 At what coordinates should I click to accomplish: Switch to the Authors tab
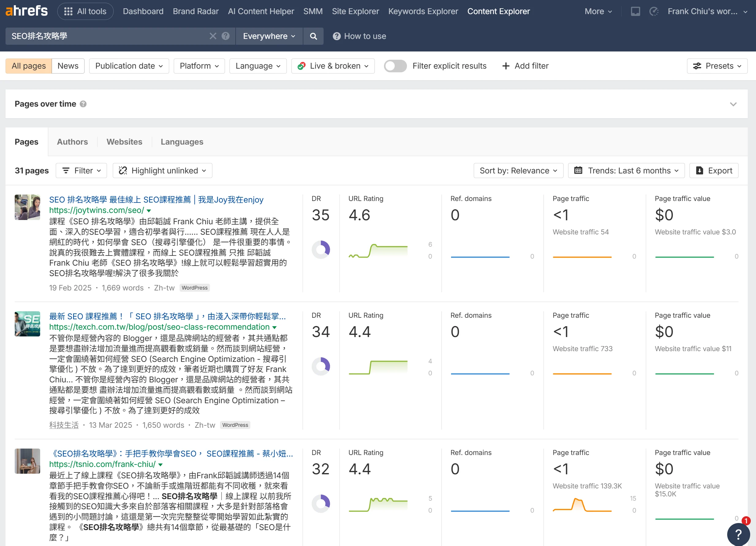72,142
